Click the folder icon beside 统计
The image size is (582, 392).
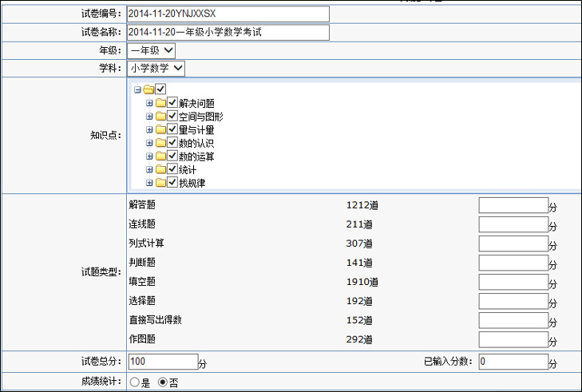(160, 170)
